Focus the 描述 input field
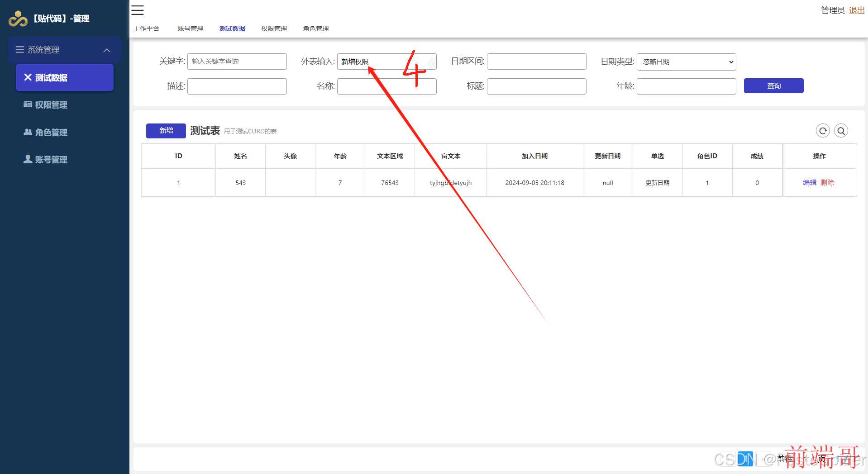Screen dimensions: 868x474 (237, 86)
